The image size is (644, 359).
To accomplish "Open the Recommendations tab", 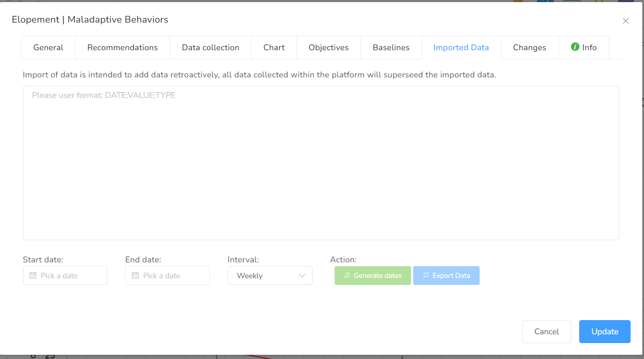I will point(123,48).
